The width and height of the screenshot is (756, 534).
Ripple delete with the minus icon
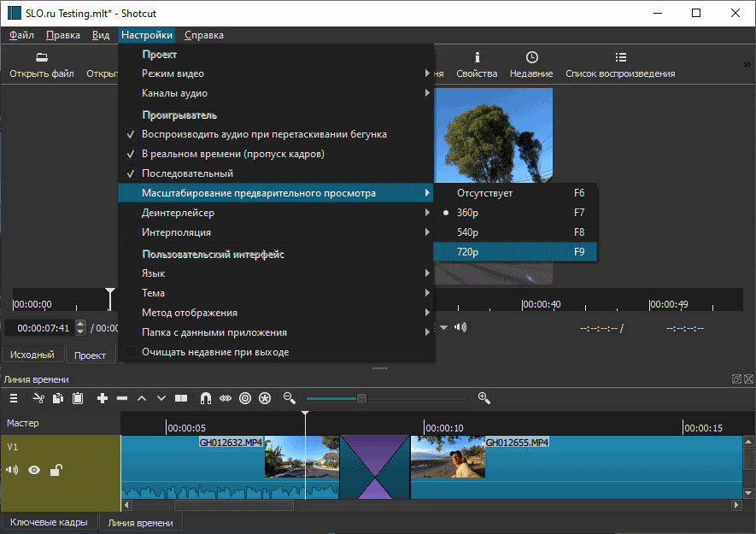(x=121, y=397)
